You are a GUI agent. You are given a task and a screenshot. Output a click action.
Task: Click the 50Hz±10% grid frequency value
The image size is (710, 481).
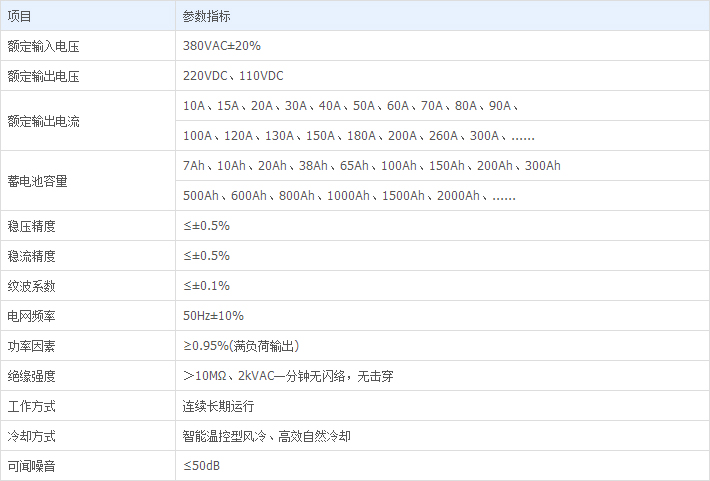click(213, 316)
